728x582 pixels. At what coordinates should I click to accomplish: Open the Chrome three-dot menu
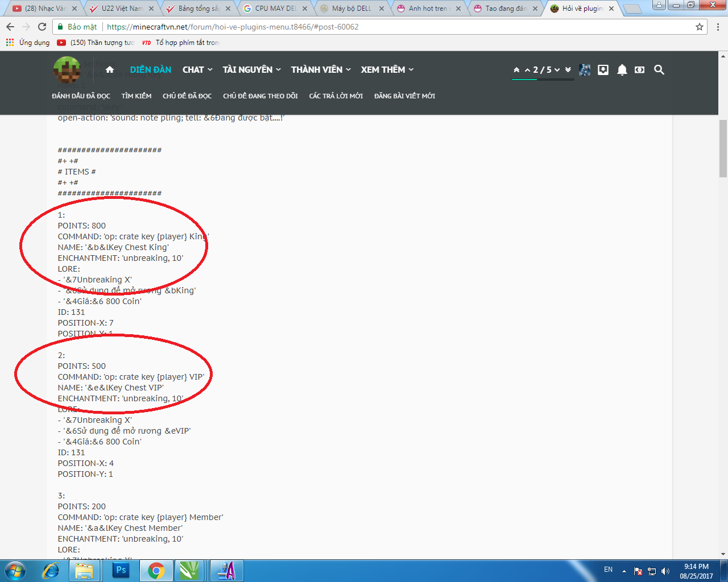click(x=718, y=27)
